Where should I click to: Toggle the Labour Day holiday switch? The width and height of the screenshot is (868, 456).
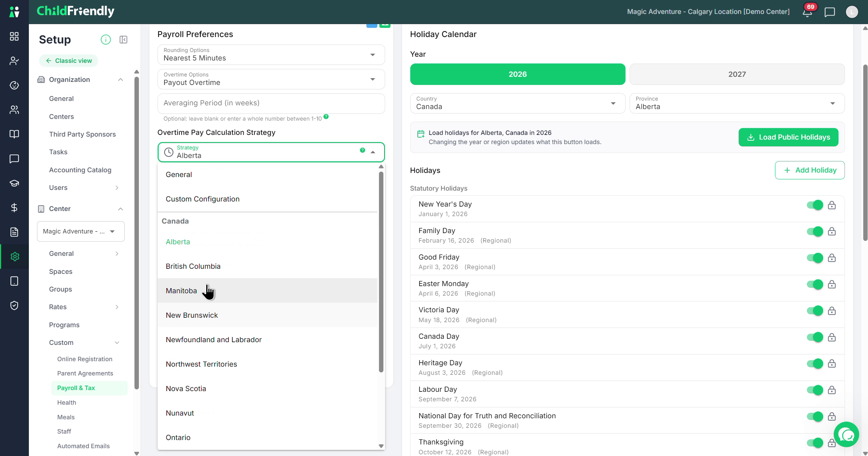(x=815, y=390)
